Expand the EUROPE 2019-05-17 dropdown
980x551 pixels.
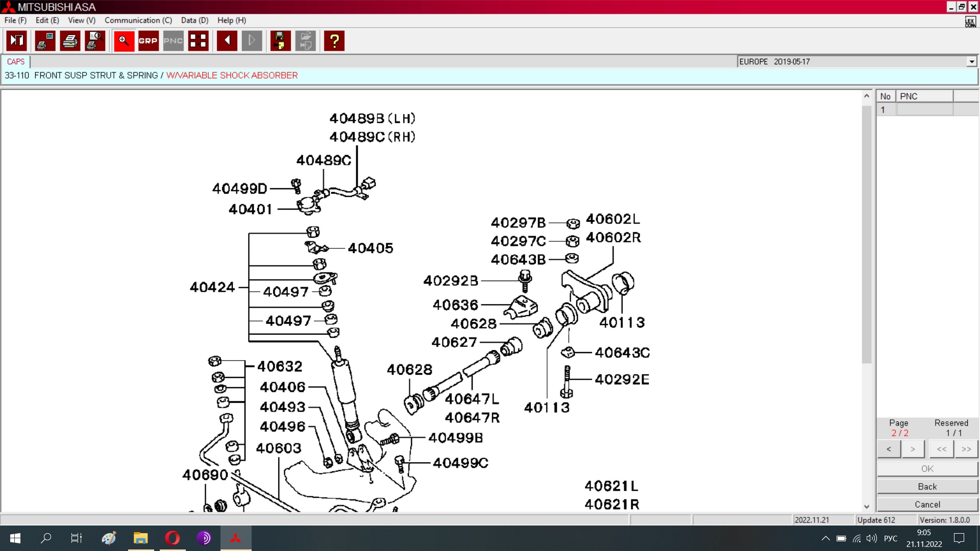click(x=971, y=62)
